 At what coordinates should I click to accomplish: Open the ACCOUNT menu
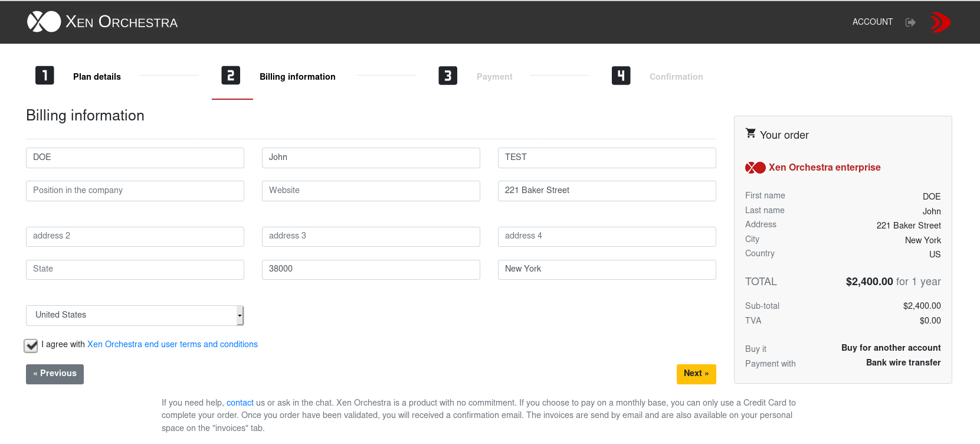pos(872,22)
